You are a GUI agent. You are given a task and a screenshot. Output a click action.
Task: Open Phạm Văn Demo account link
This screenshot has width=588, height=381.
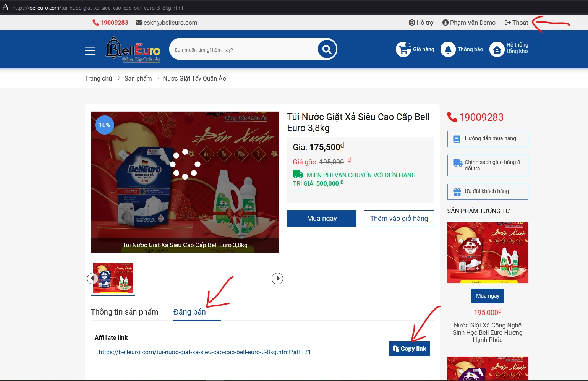(x=469, y=23)
